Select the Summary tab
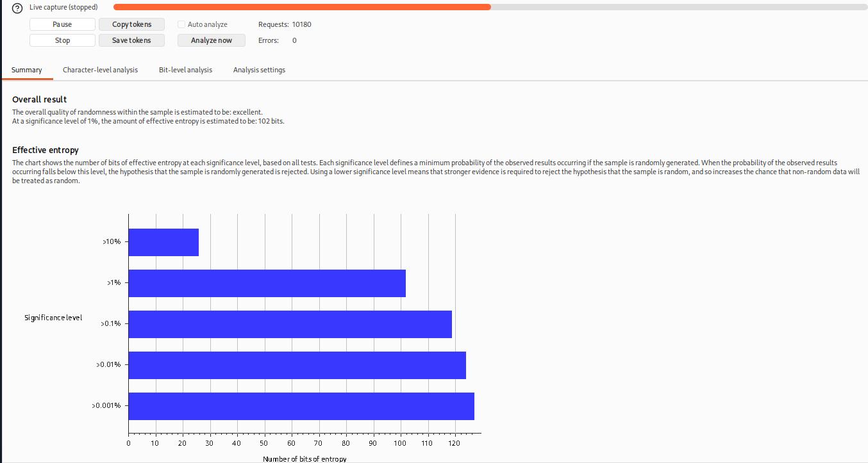This screenshot has width=868, height=463. click(27, 70)
